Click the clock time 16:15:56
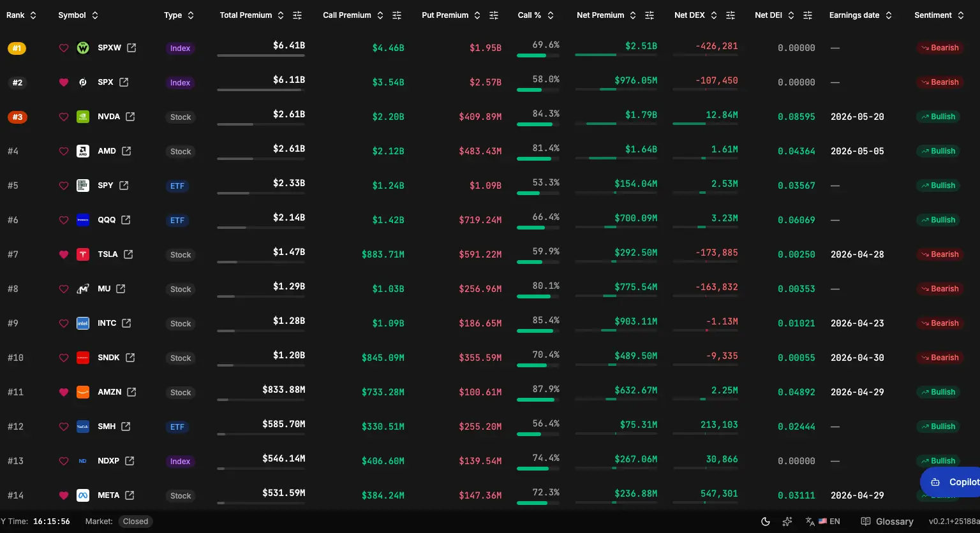980x533 pixels. click(x=52, y=522)
